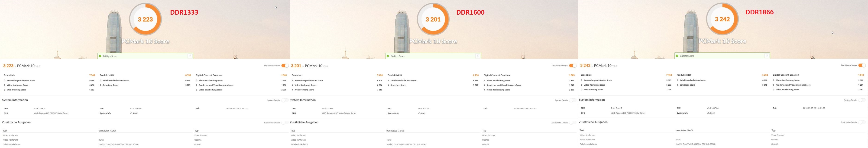Viewport: 868px width, 148px height.
Task: Expand Tabellenkalkulations Score with value 6 888
Action: coord(678,80)
